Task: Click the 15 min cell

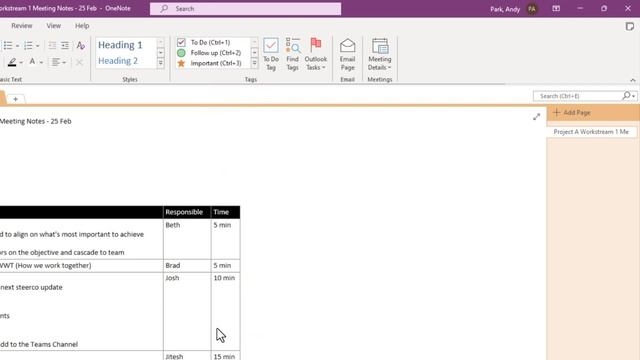Action: click(225, 356)
